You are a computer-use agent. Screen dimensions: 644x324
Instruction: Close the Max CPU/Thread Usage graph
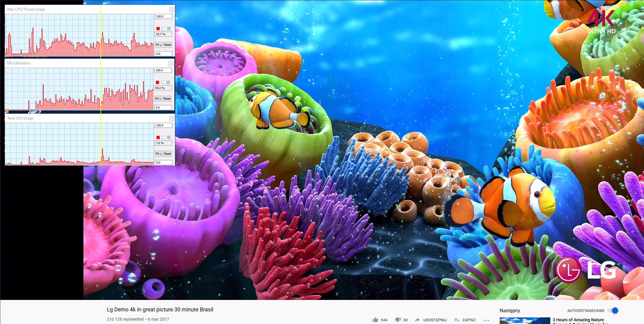point(171,9)
